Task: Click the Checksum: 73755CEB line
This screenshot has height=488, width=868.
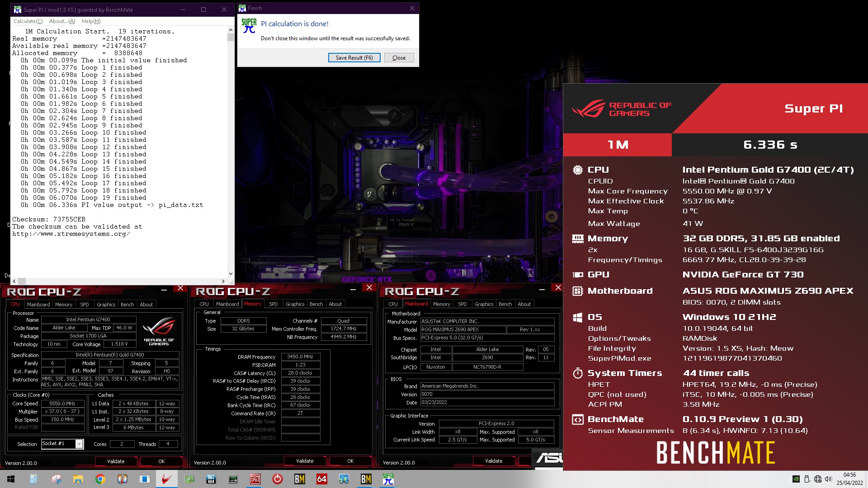Action: pos(49,219)
